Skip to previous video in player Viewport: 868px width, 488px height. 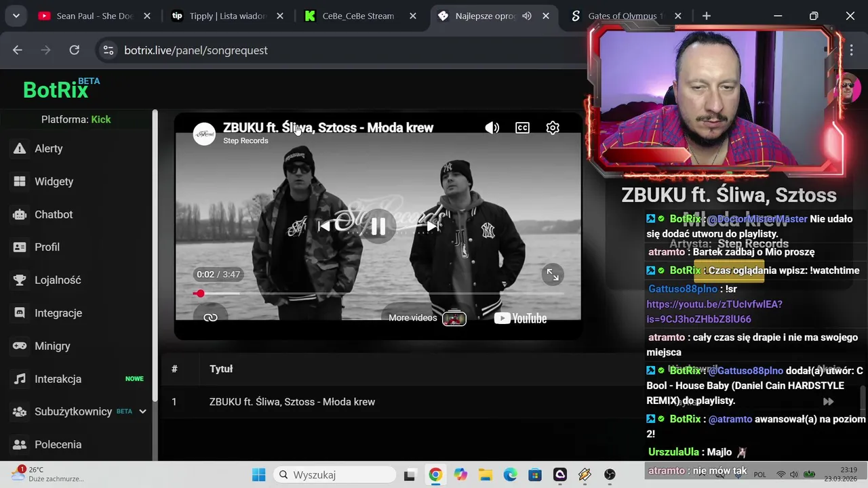pyautogui.click(x=324, y=226)
